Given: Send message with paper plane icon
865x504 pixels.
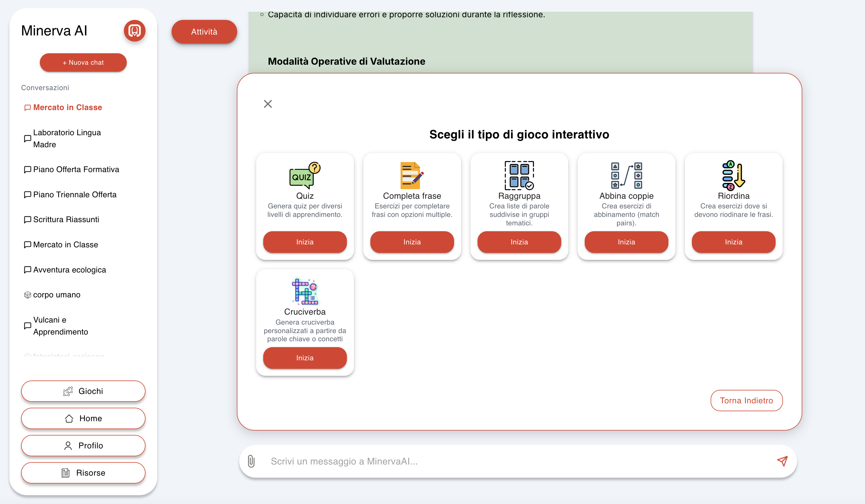Looking at the screenshot, I should point(782,461).
